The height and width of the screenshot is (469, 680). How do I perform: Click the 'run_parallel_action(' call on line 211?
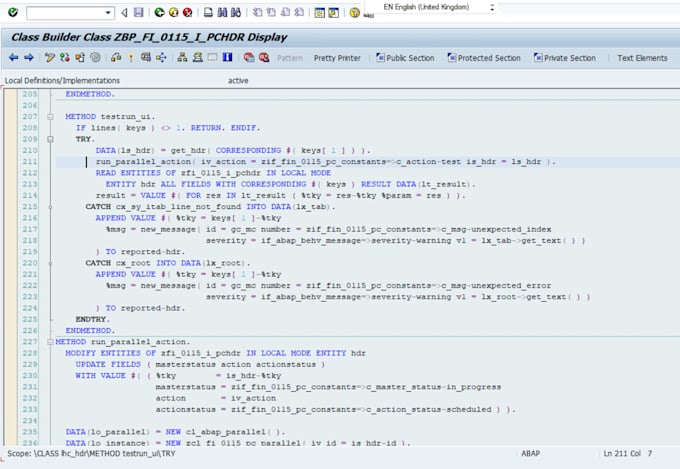[146, 162]
